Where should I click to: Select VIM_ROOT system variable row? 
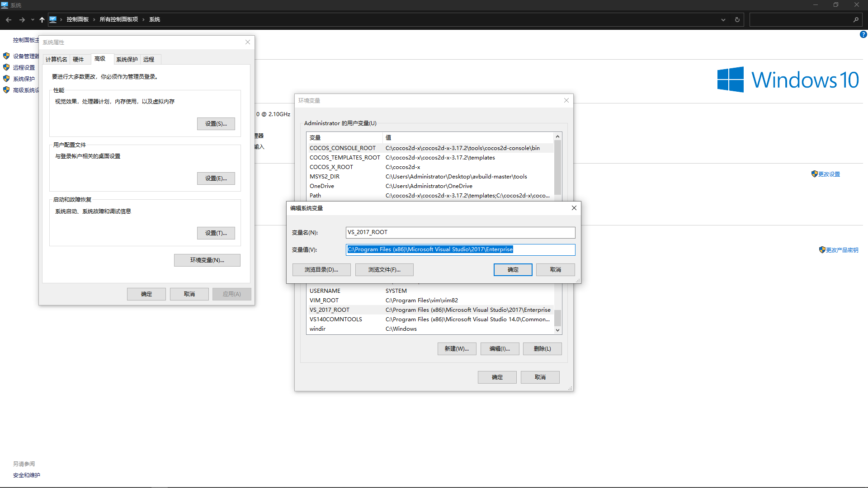click(430, 300)
